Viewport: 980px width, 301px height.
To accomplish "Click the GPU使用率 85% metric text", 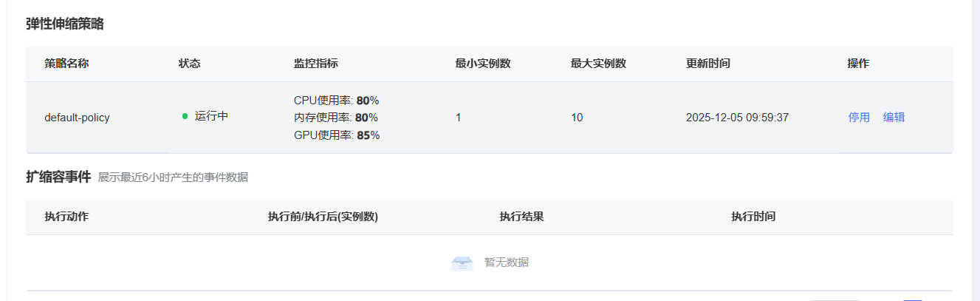I will (x=336, y=135).
